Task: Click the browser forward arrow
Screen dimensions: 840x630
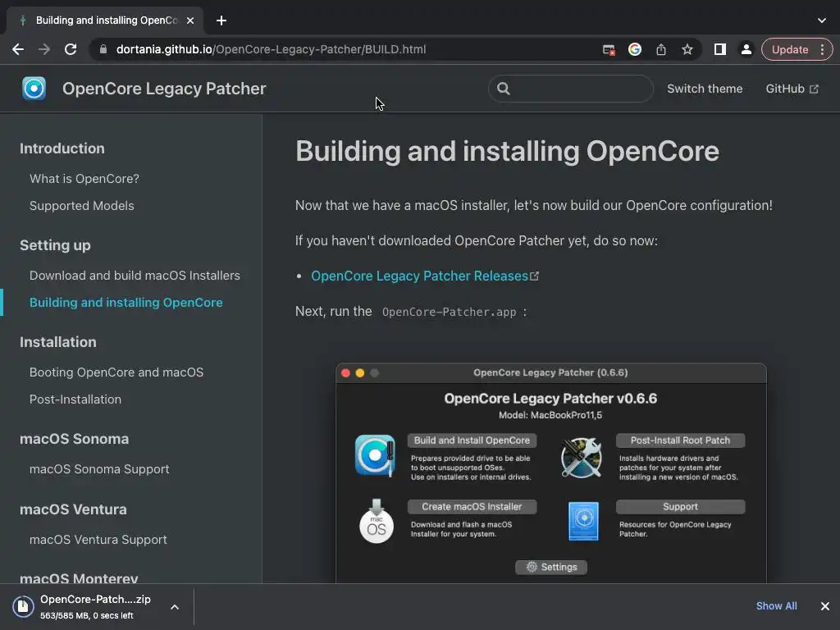Action: pyautogui.click(x=44, y=49)
